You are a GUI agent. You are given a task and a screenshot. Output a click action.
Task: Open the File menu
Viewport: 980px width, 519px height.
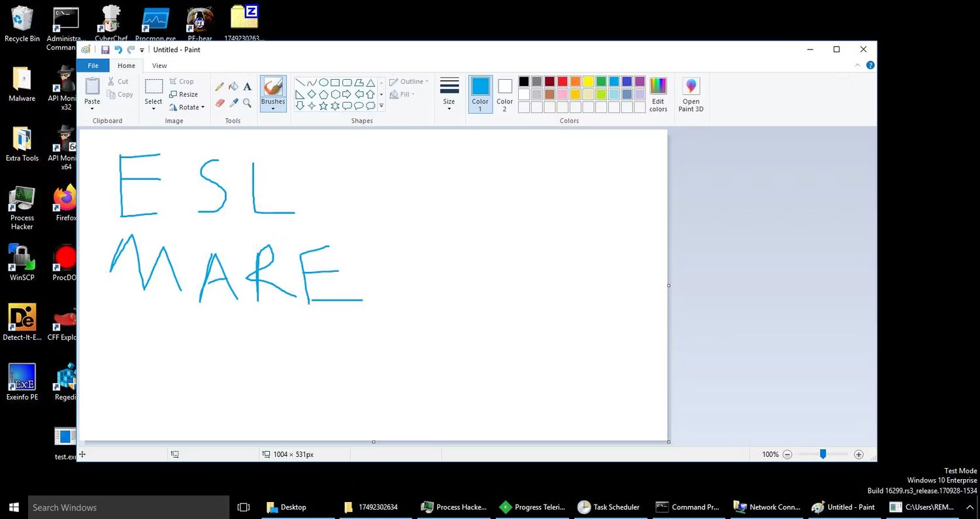pyautogui.click(x=93, y=65)
